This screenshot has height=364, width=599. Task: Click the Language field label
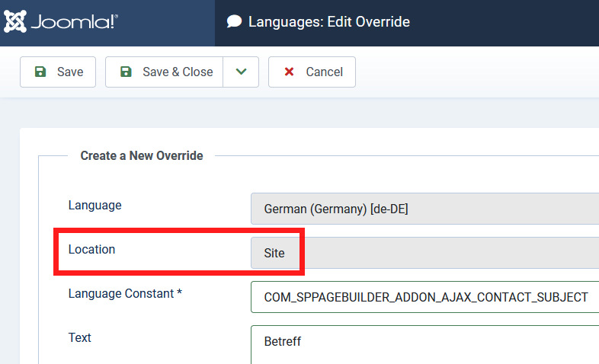click(x=94, y=205)
